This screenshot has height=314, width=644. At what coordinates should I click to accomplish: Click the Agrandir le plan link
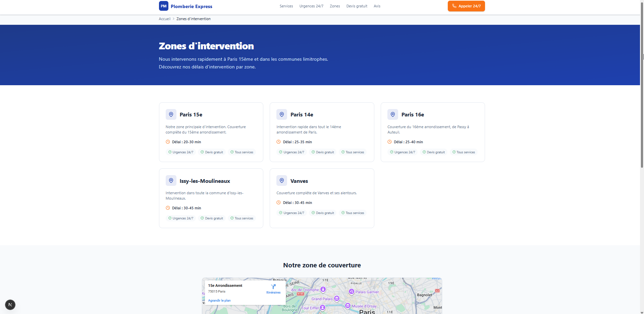click(219, 301)
